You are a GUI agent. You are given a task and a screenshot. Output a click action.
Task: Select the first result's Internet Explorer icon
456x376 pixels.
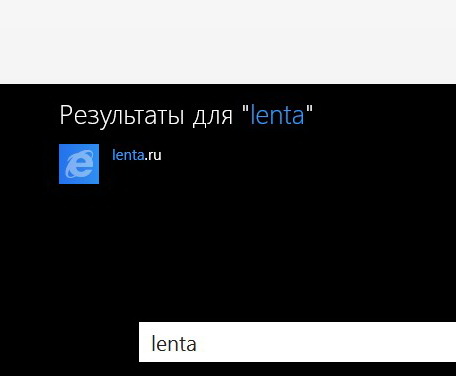tap(79, 164)
